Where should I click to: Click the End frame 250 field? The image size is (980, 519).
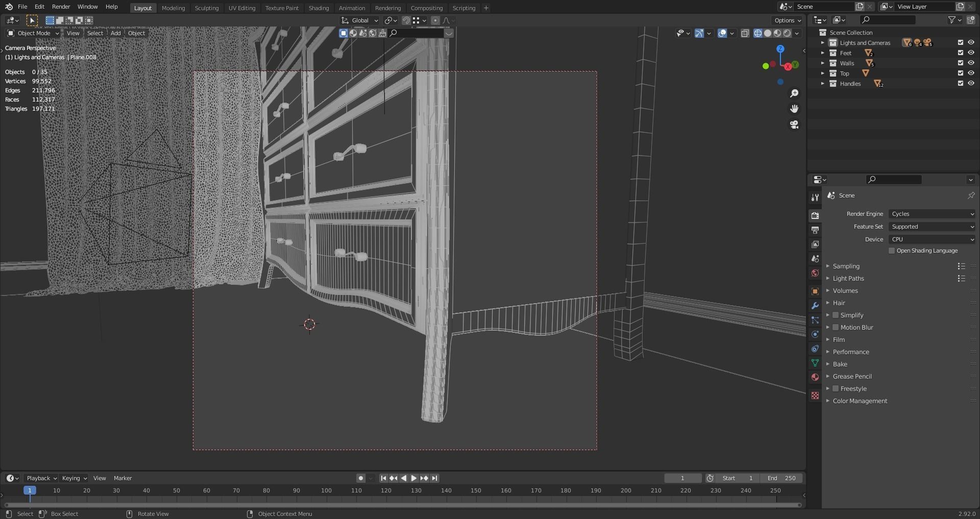pos(781,478)
